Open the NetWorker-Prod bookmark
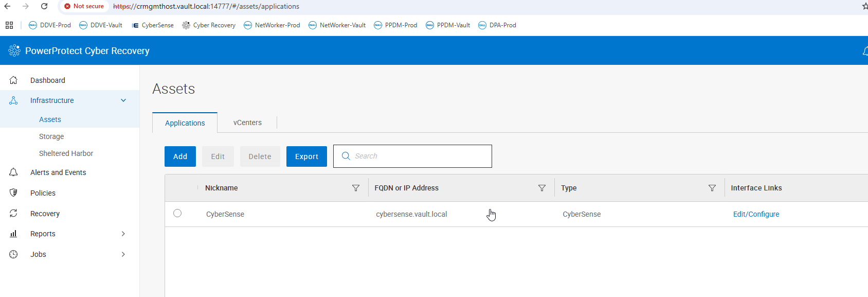 coord(272,25)
